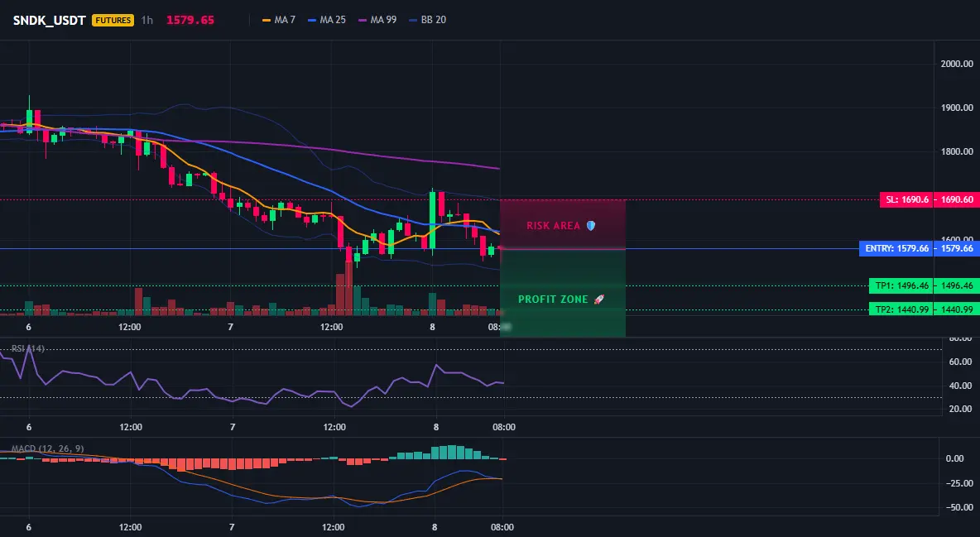Screen dimensions: 980x537
Task: Toggle the BB 20 legend entry
Action: (x=427, y=20)
